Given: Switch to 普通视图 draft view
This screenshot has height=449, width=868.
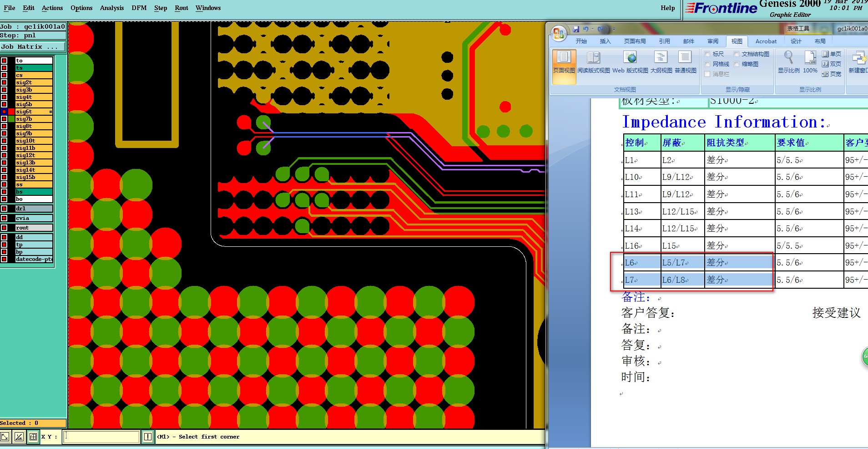Looking at the screenshot, I should pyautogui.click(x=685, y=62).
